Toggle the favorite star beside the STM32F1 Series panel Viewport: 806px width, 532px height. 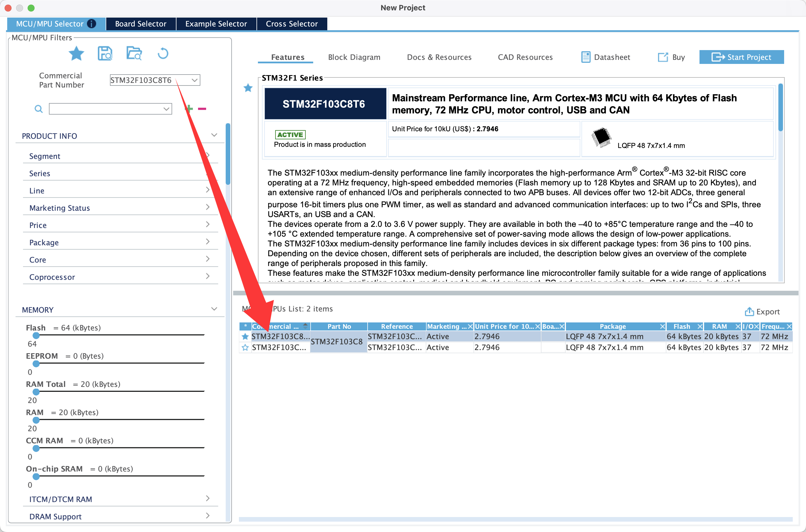[248, 88]
